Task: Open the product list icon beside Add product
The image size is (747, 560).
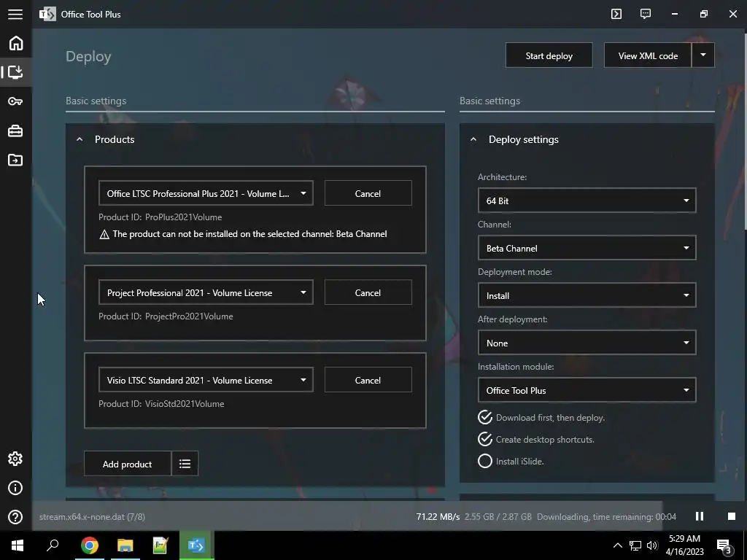Action: [x=185, y=464]
